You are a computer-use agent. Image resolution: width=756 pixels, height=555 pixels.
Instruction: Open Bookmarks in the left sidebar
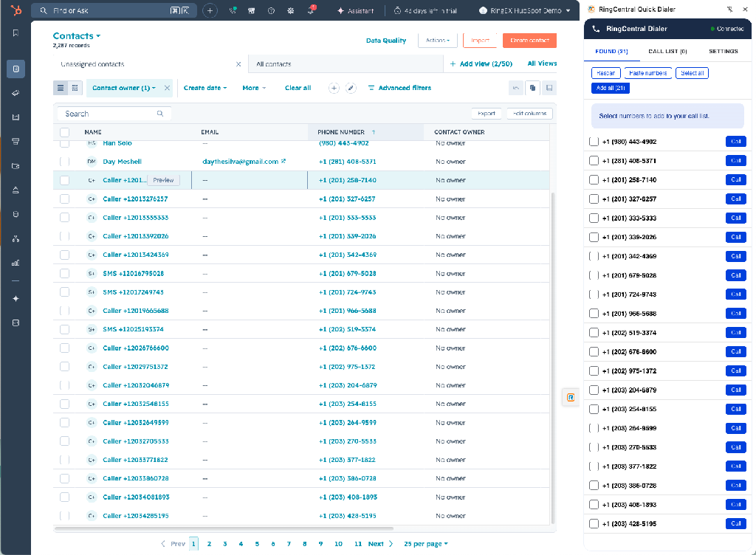click(16, 33)
